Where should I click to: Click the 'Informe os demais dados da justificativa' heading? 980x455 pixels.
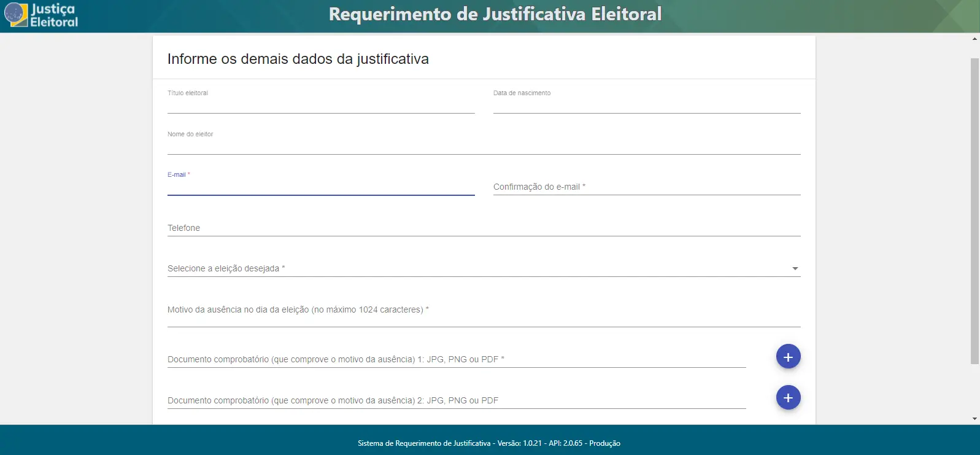[298, 59]
